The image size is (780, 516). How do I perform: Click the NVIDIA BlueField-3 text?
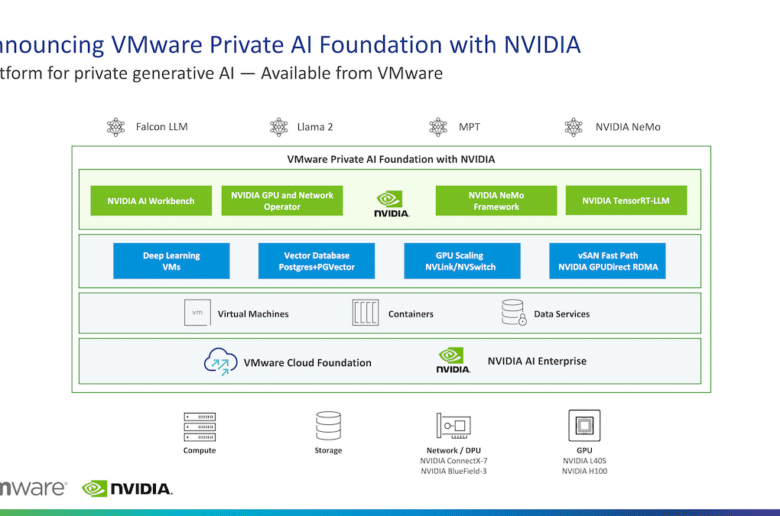454,471
